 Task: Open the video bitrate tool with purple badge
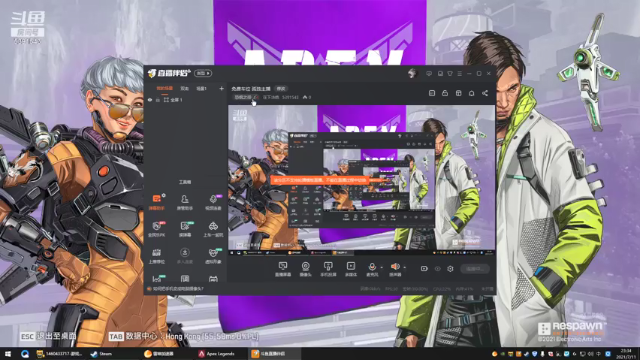[213, 202]
